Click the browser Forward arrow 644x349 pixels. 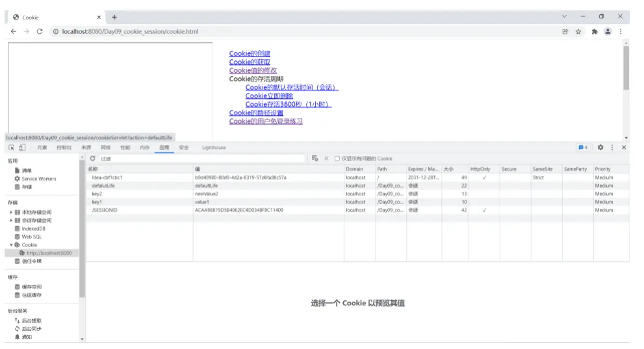pos(26,32)
